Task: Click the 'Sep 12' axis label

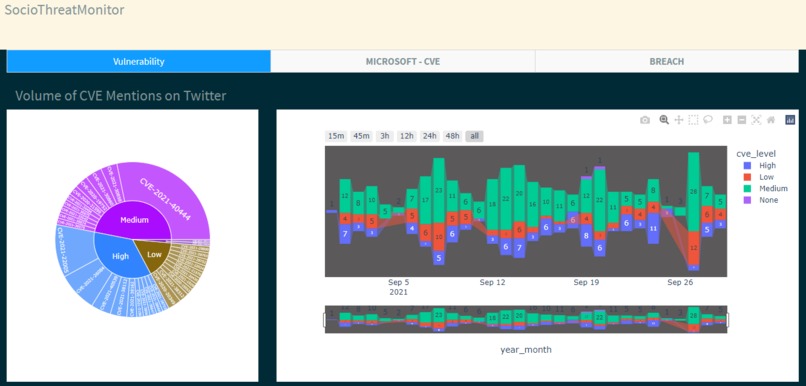Action: pos(493,282)
